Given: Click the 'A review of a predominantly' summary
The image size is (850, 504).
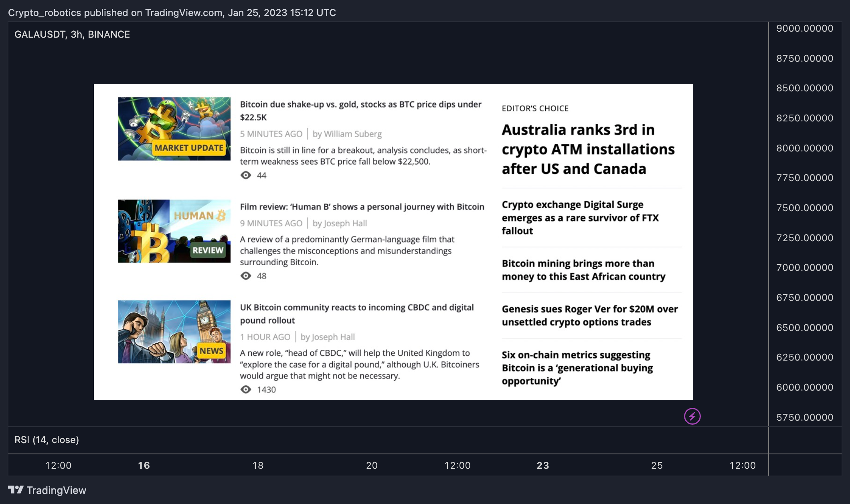Looking at the screenshot, I should 347,251.
